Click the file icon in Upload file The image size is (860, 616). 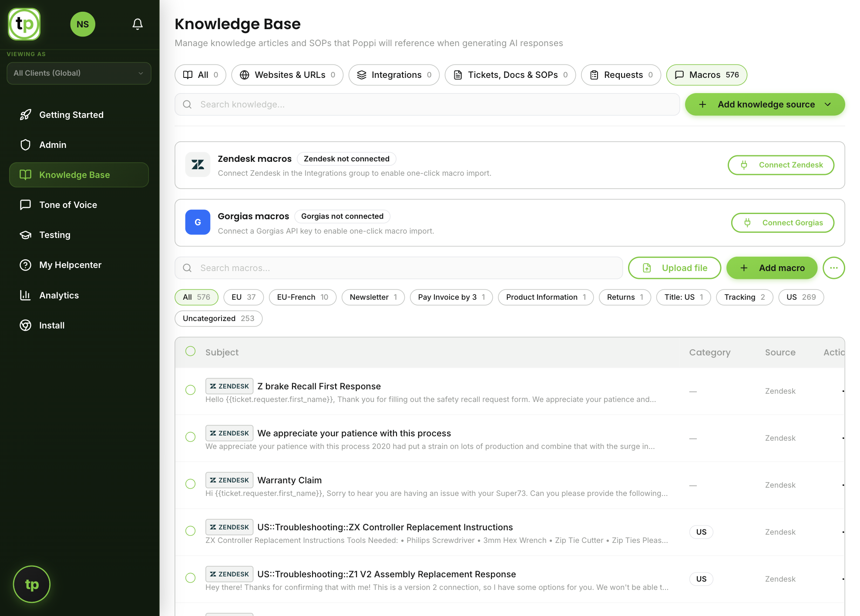pos(647,268)
